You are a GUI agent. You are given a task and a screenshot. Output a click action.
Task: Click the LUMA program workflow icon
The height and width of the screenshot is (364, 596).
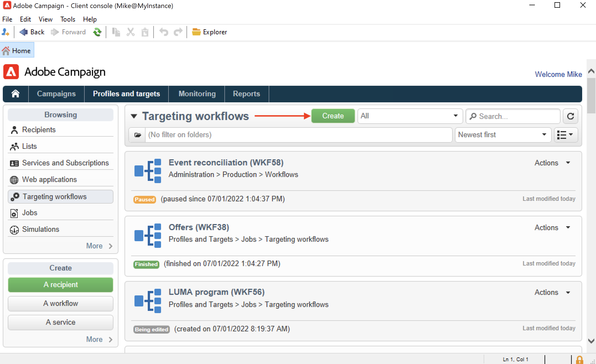pos(148,301)
